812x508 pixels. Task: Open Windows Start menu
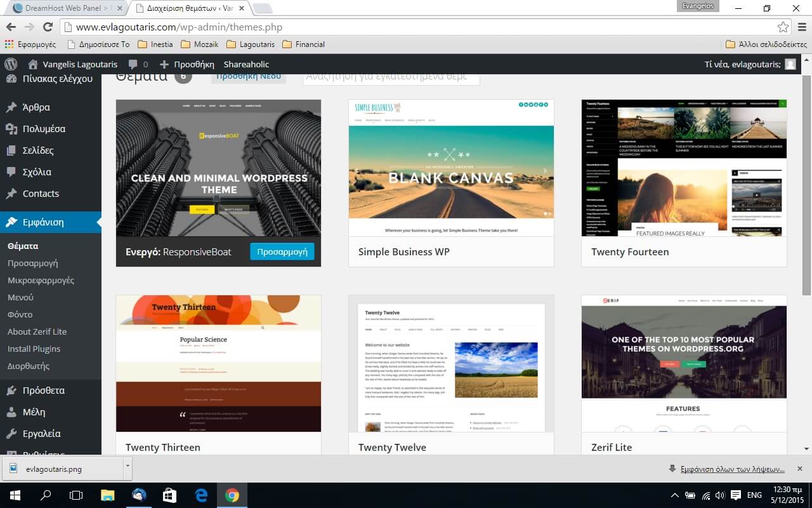[x=15, y=495]
